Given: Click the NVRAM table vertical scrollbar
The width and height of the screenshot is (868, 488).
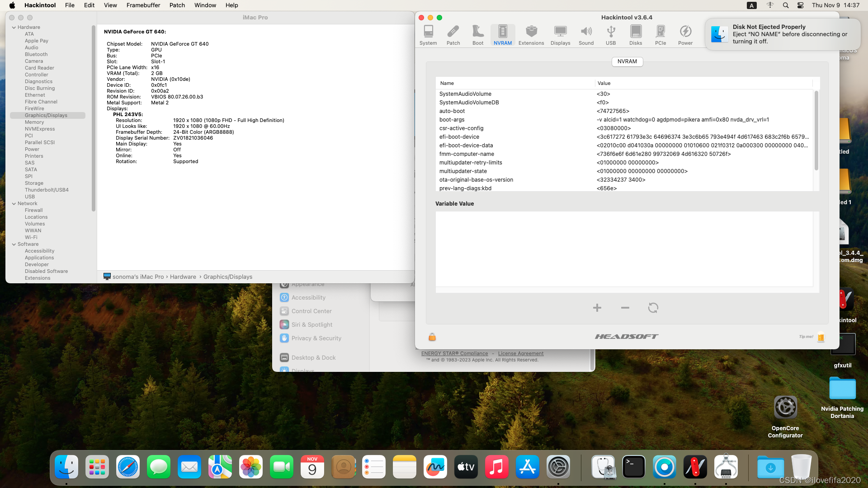Looking at the screenshot, I should click(816, 131).
